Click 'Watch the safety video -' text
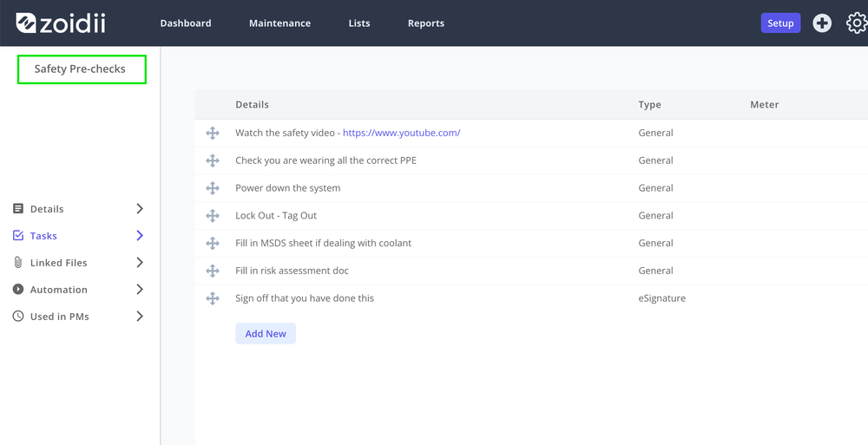The height and width of the screenshot is (445, 868). tap(288, 133)
